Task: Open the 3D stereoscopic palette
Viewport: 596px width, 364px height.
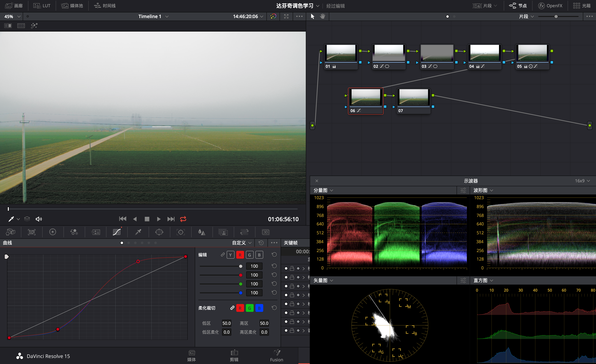Action: pos(266,232)
